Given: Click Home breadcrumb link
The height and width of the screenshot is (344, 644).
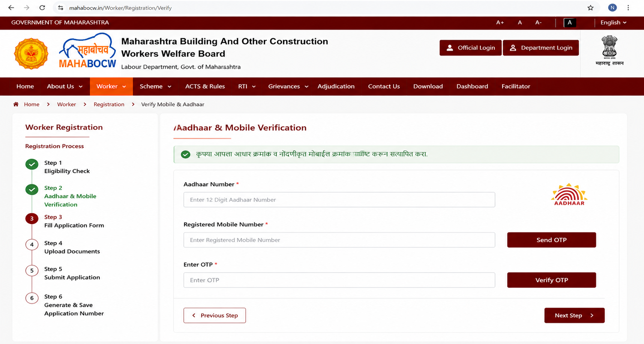Looking at the screenshot, I should click(x=32, y=104).
